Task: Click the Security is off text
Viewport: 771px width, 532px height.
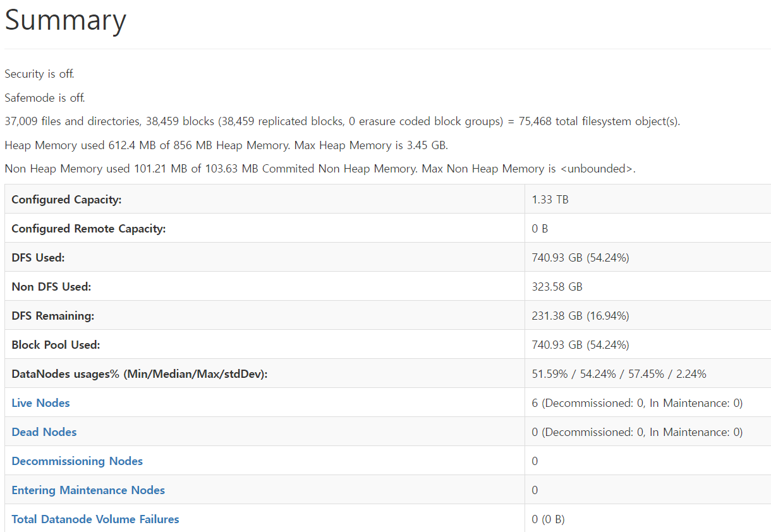Action: (x=39, y=73)
